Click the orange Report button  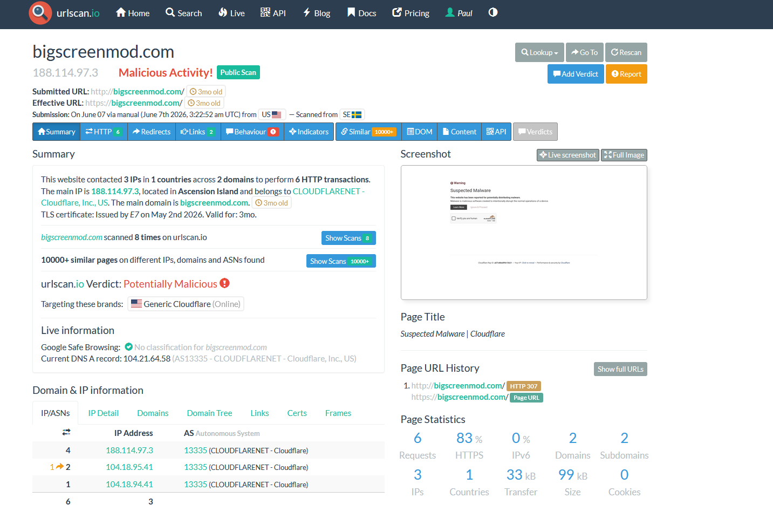click(626, 74)
